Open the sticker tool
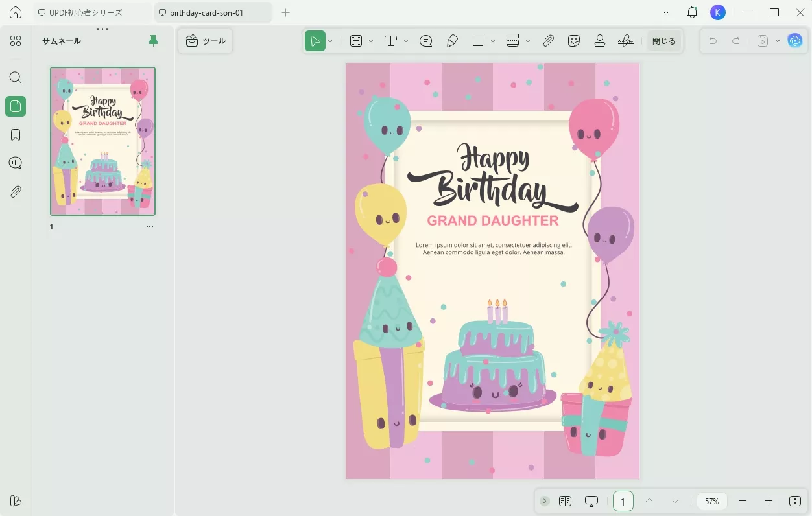This screenshot has height=516, width=812. click(574, 41)
